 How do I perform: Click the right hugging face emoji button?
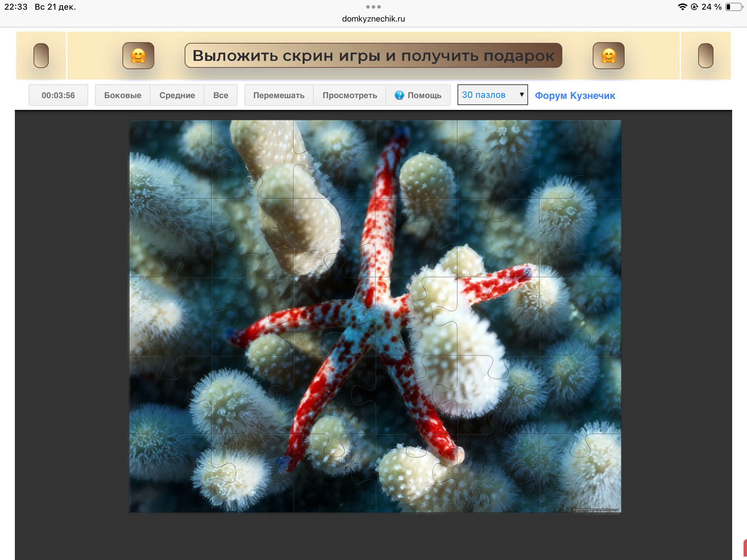click(608, 56)
